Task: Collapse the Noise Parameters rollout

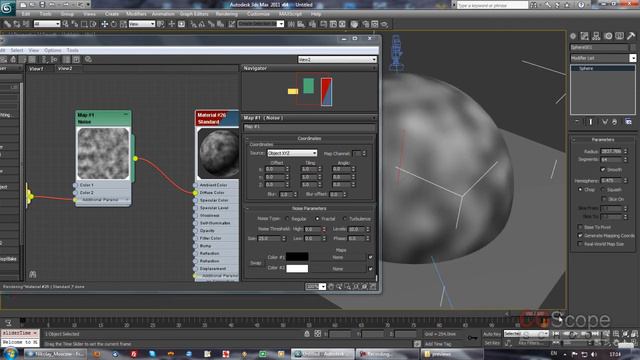Action: pyautogui.click(x=309, y=208)
